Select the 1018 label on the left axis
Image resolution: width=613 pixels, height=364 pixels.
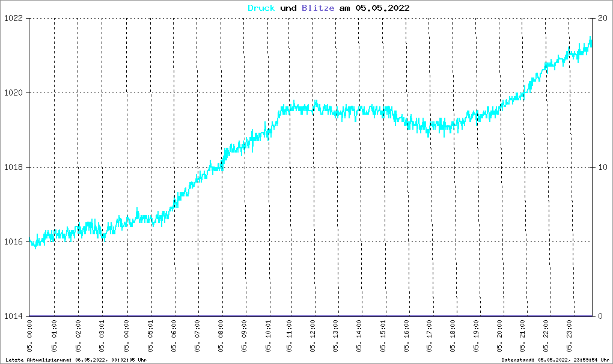click(13, 168)
